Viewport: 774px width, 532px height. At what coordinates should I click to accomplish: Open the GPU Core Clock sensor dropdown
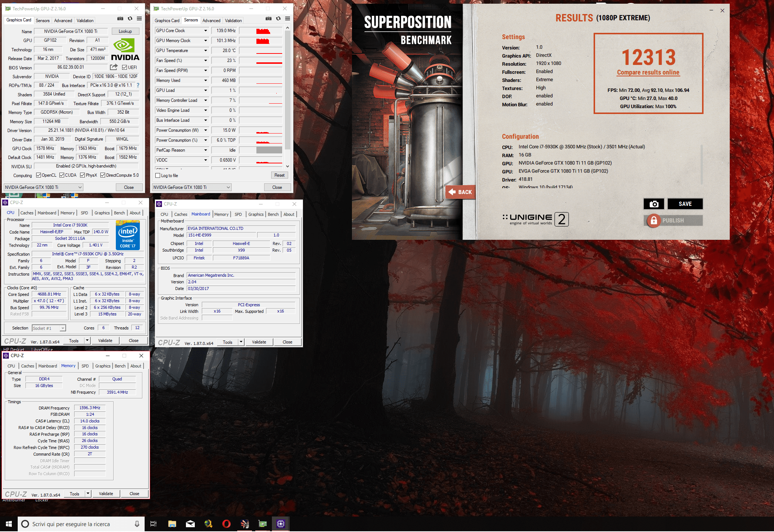click(205, 31)
